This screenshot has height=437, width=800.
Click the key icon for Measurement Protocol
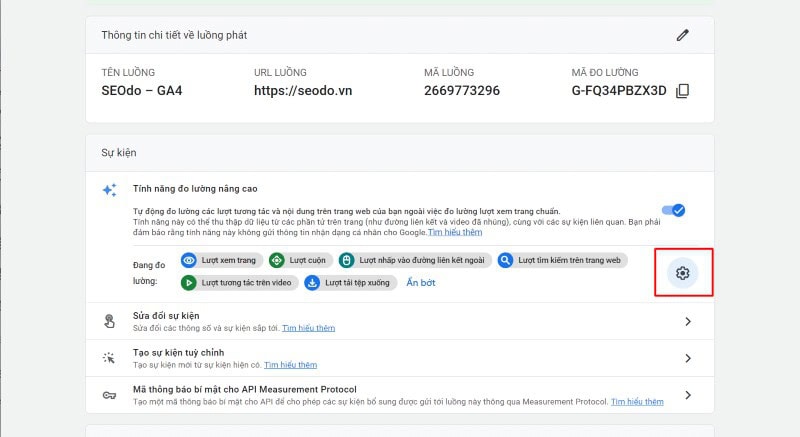tap(109, 395)
